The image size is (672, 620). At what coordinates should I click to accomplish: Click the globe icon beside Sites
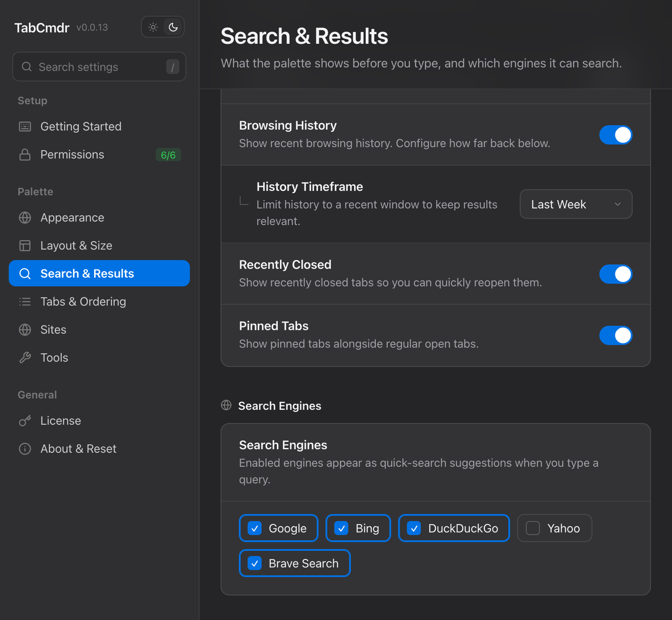click(25, 329)
